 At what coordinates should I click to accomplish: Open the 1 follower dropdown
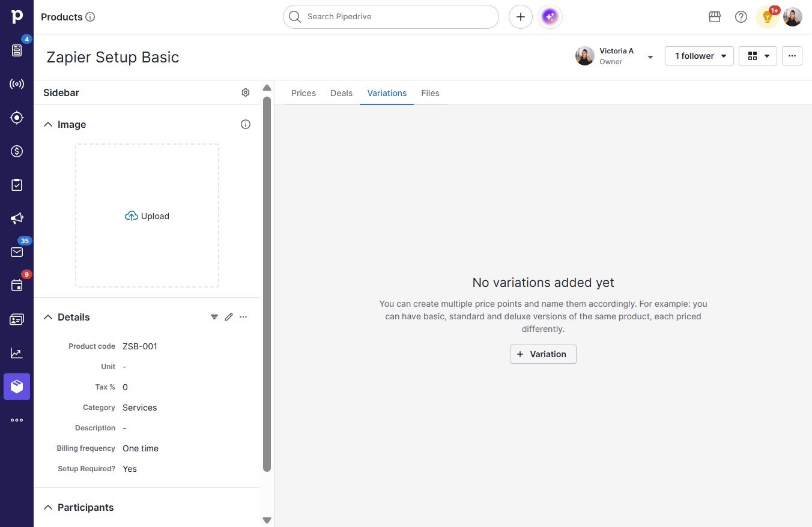tap(699, 56)
